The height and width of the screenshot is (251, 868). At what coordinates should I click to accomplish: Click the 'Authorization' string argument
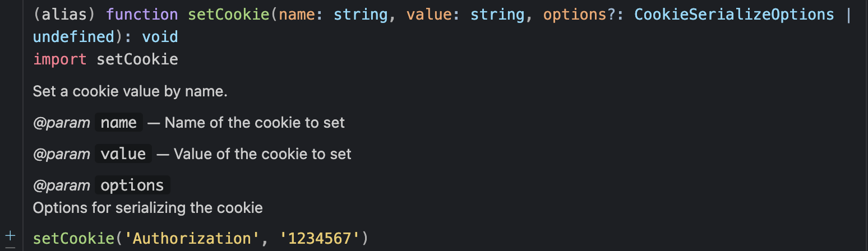pyautogui.click(x=188, y=238)
